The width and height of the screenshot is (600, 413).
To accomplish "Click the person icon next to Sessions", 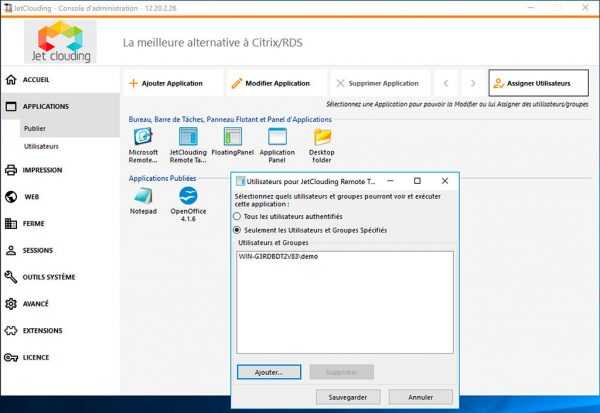I will pyautogui.click(x=11, y=250).
